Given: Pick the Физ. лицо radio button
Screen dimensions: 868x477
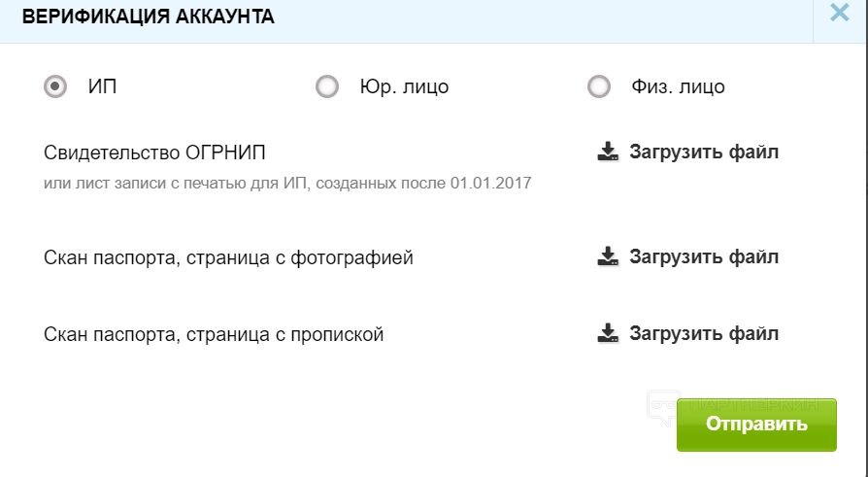Looking at the screenshot, I should click(599, 86).
